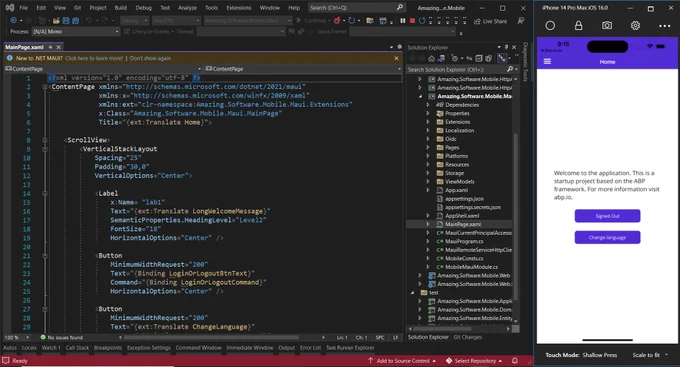Toggle the Preview Selected Items button
Screen dimensions: 680x367
tap(502, 59)
